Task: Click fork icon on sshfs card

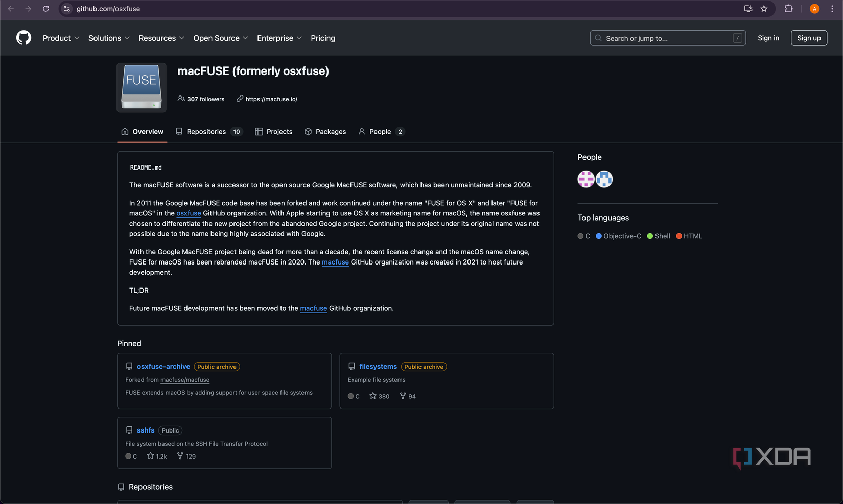Action: pyautogui.click(x=180, y=456)
